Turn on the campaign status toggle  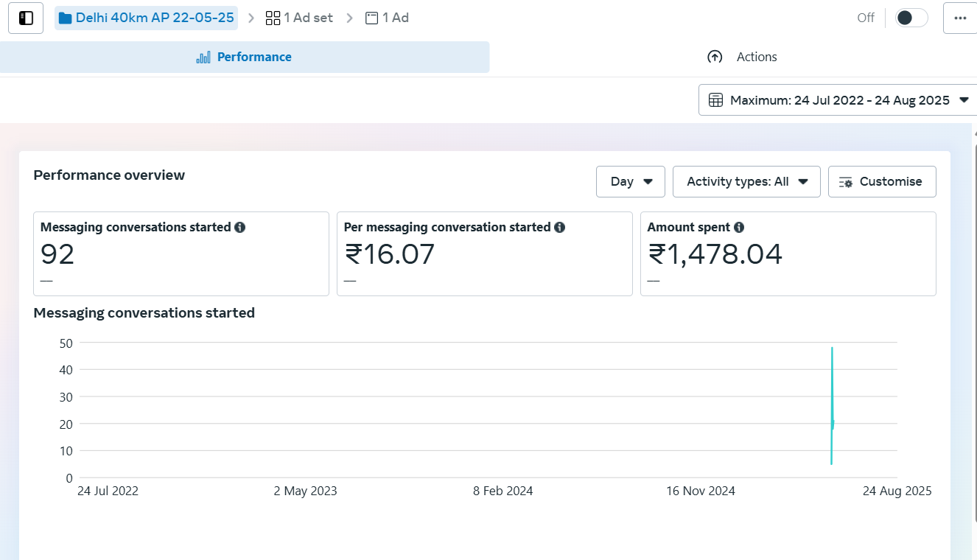coord(911,18)
